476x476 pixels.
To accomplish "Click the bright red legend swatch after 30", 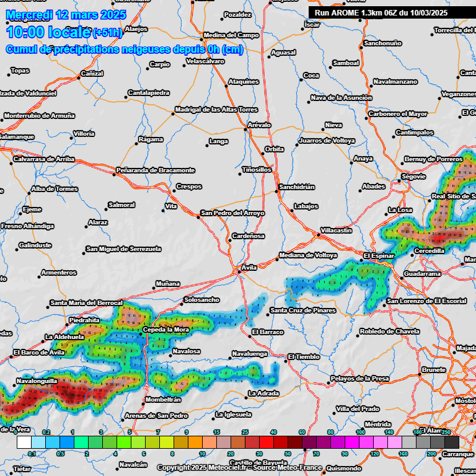I will [x=267, y=443].
